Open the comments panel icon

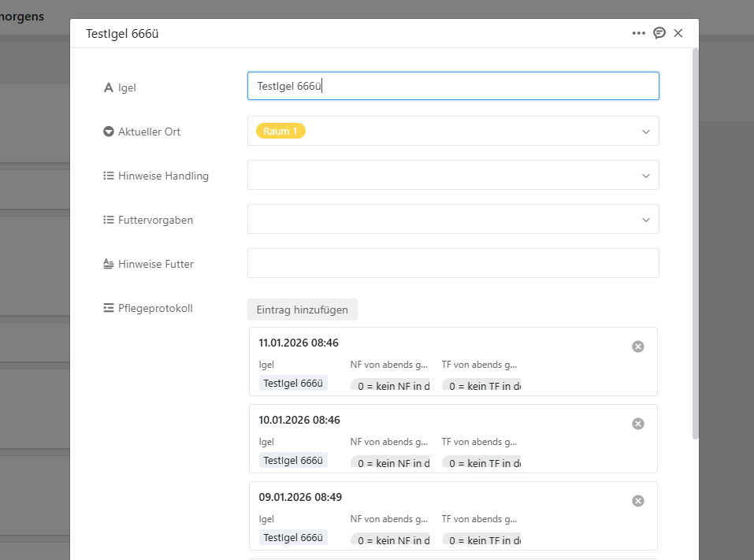pos(659,33)
